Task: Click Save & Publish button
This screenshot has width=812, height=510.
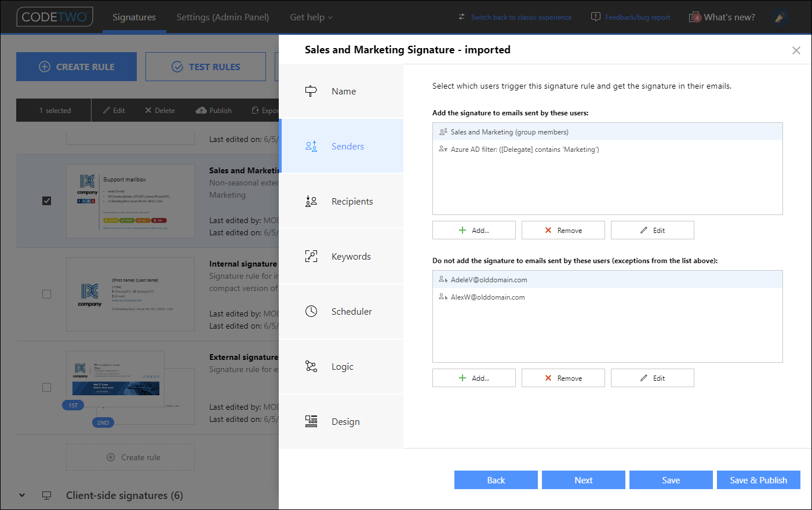Action: tap(759, 480)
